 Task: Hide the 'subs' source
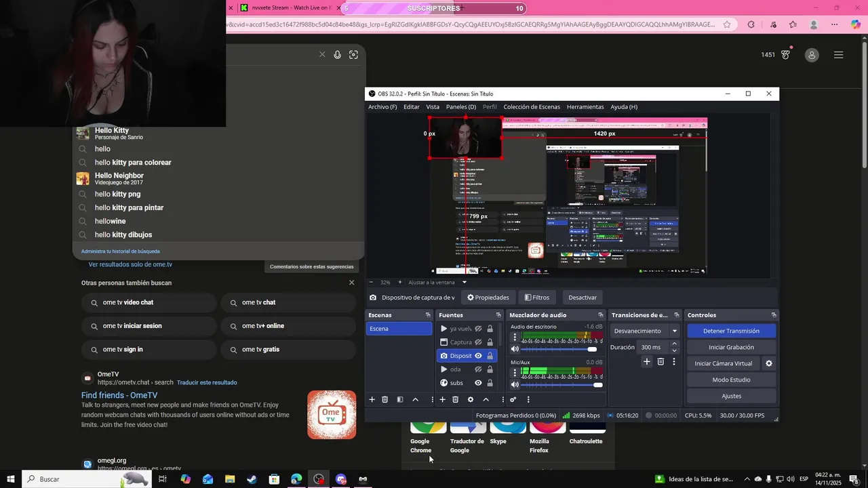pyautogui.click(x=478, y=383)
